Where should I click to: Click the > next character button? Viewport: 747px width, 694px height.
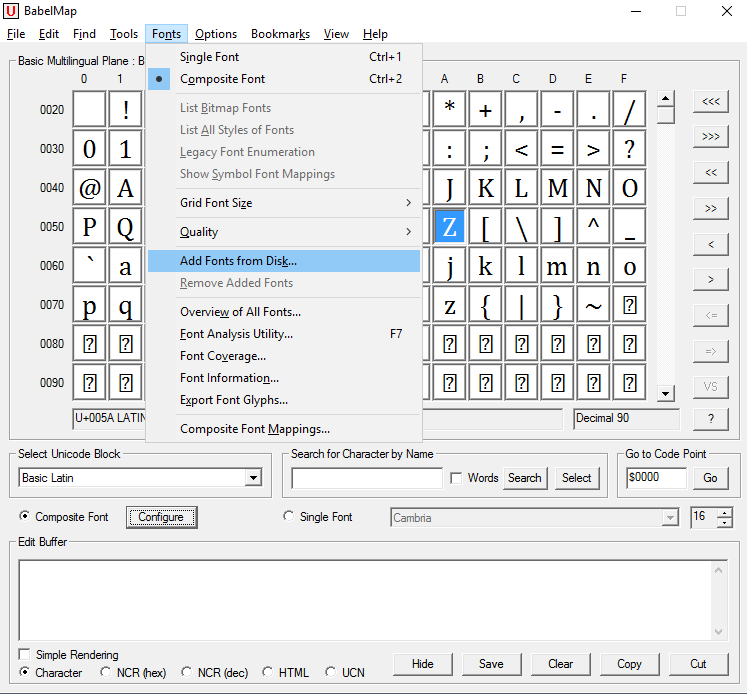(x=710, y=280)
